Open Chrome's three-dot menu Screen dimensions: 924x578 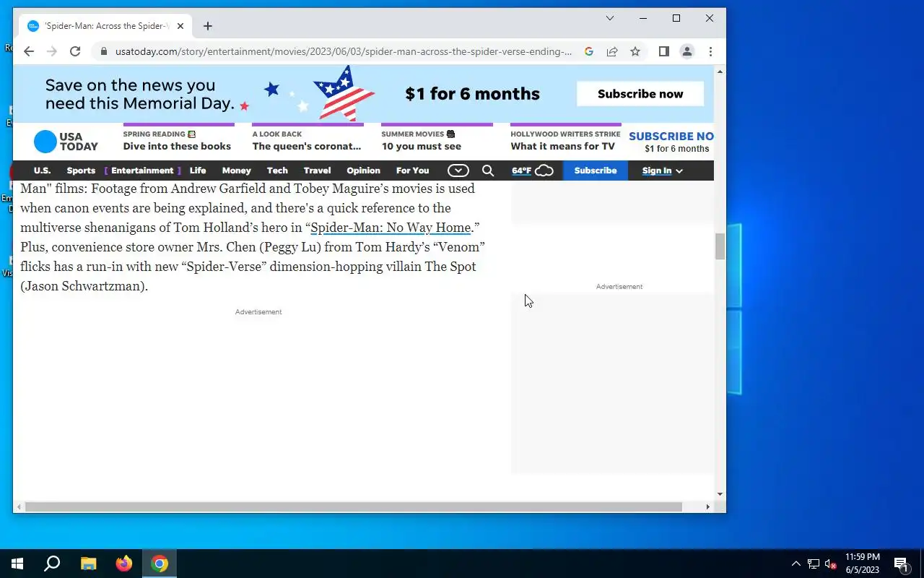710,51
